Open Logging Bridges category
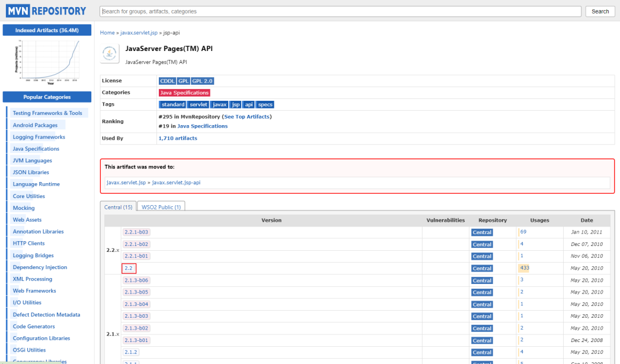This screenshot has width=620, height=364. pyautogui.click(x=33, y=256)
